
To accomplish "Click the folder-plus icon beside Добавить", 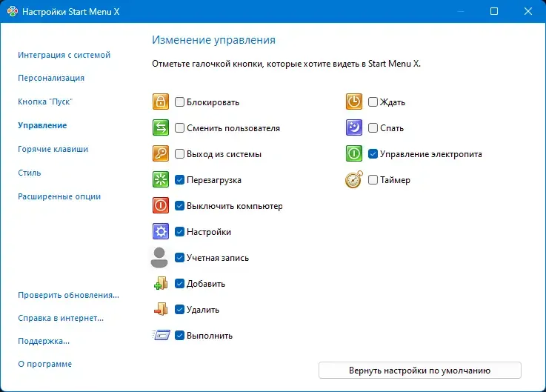I will 161,283.
